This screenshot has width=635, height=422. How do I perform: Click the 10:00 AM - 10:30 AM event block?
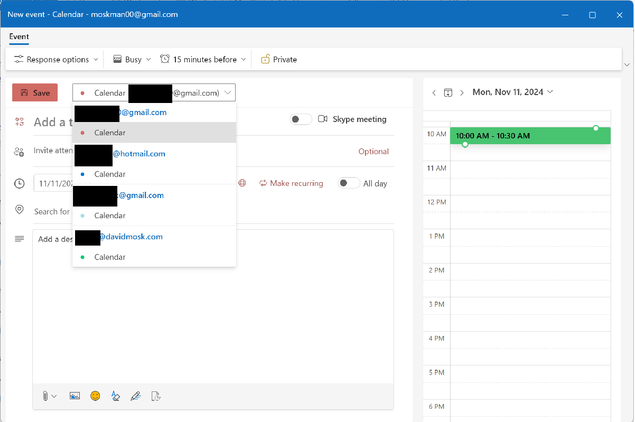pyautogui.click(x=530, y=136)
